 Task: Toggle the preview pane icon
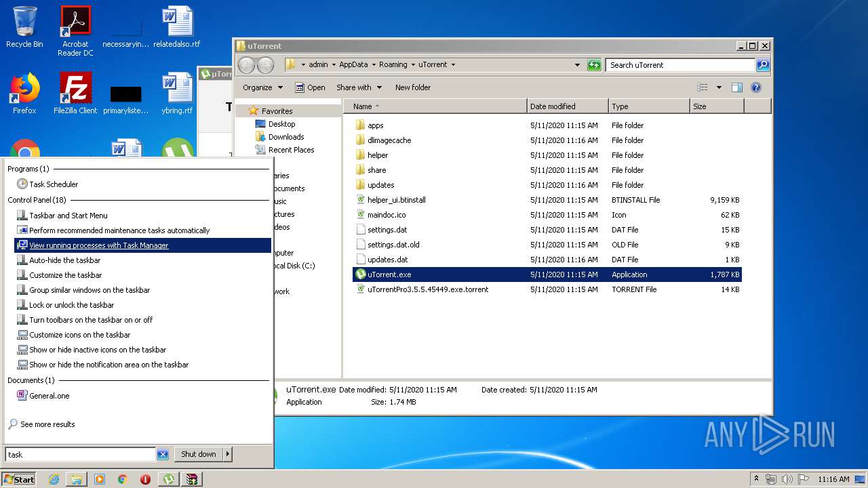click(x=737, y=87)
